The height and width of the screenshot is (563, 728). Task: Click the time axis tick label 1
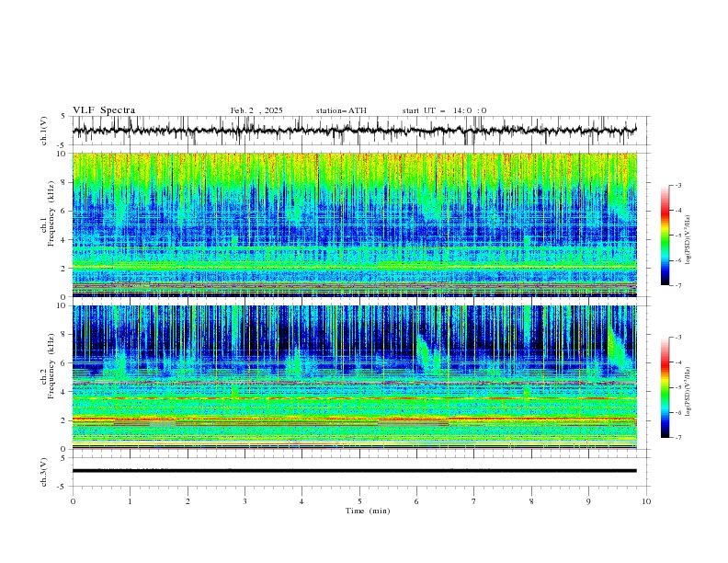[x=130, y=501]
